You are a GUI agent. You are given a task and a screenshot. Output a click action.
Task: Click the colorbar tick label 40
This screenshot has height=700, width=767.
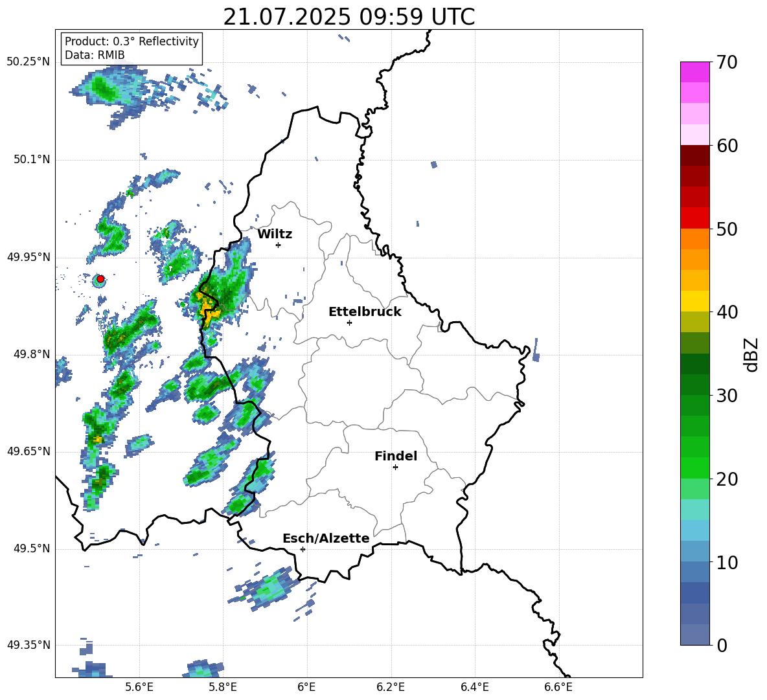pos(727,312)
